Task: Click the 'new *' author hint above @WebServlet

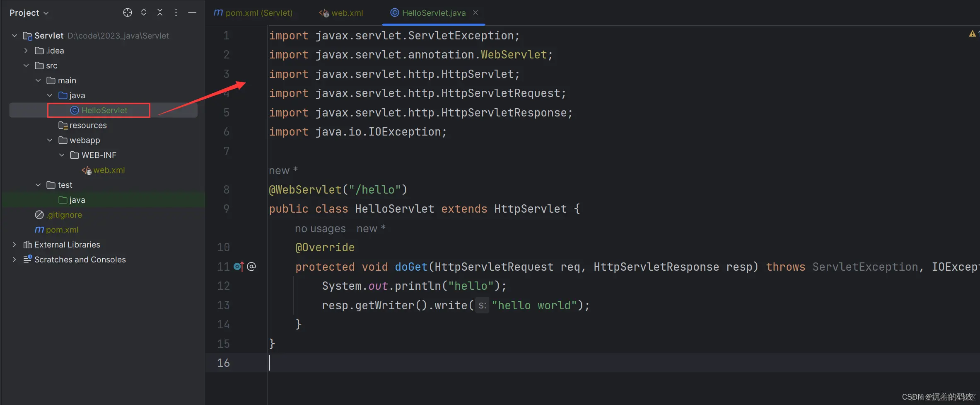Action: [283, 171]
